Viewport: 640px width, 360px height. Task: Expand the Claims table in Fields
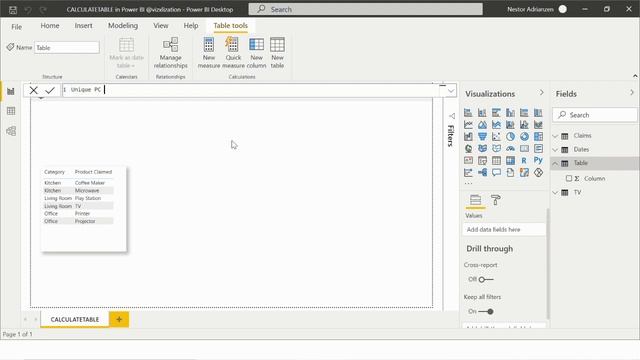point(555,136)
